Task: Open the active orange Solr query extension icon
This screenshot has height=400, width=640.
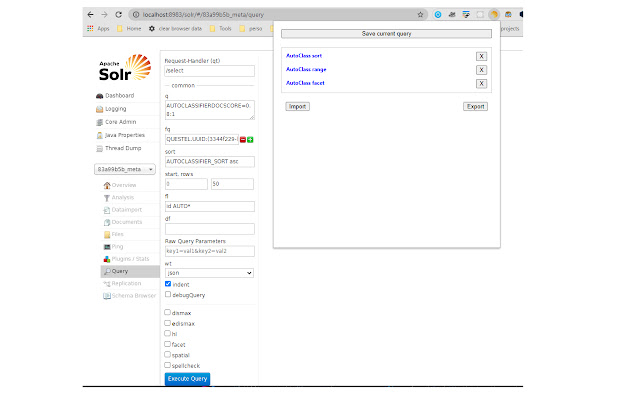Action: 494,15
